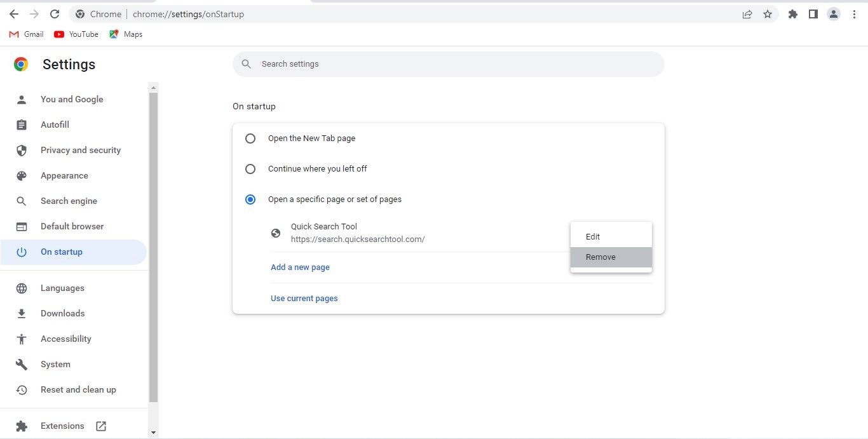
Task: Choose Remove from the context menu
Action: point(600,257)
